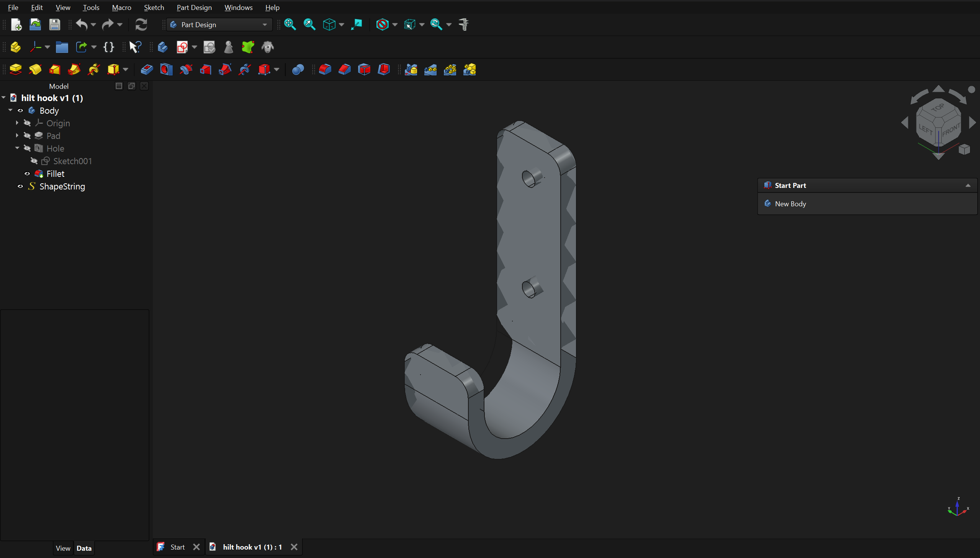Screen dimensions: 980x558
Task: Show the hidden Origin item
Action: coord(27,123)
